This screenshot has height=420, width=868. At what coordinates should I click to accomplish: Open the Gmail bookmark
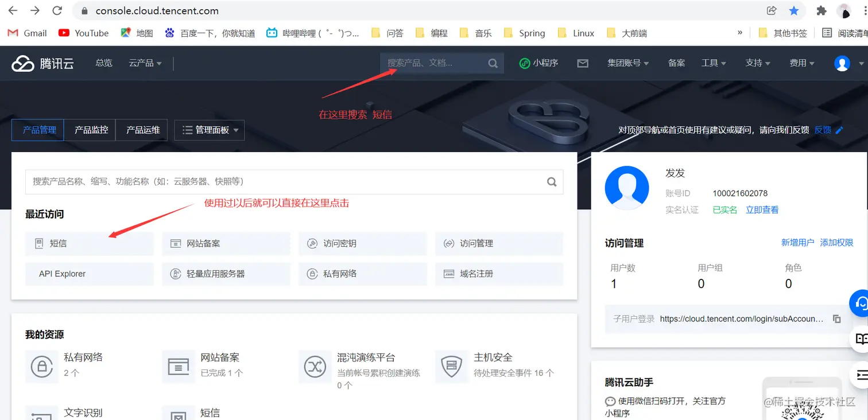click(27, 33)
